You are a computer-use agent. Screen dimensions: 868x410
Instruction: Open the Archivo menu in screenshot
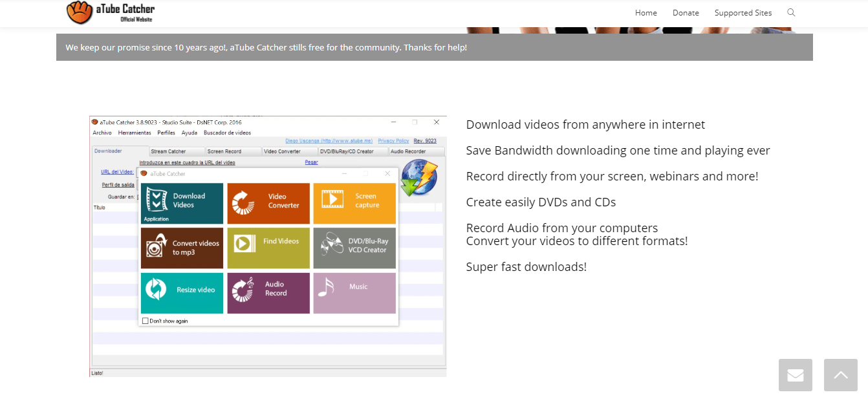pyautogui.click(x=102, y=133)
